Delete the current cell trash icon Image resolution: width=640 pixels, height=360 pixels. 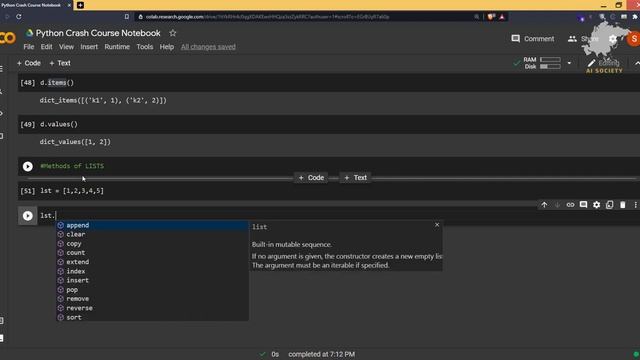(622, 205)
